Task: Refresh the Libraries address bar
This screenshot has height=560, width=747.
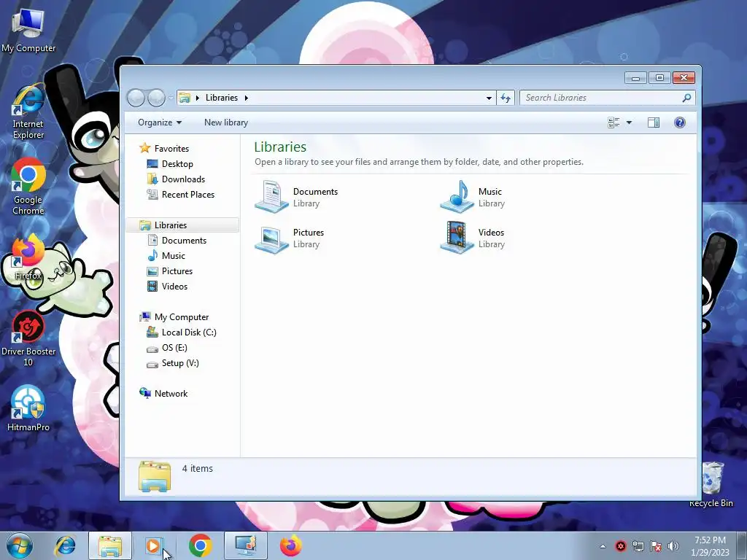Action: coord(505,98)
